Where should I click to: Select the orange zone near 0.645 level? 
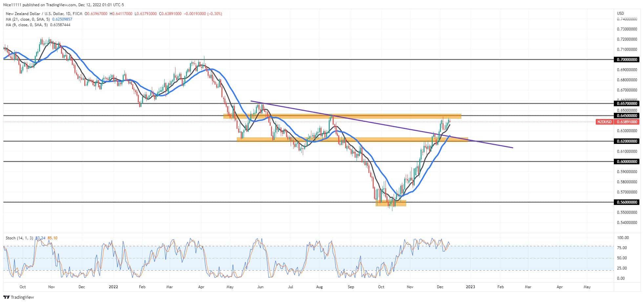[342, 116]
